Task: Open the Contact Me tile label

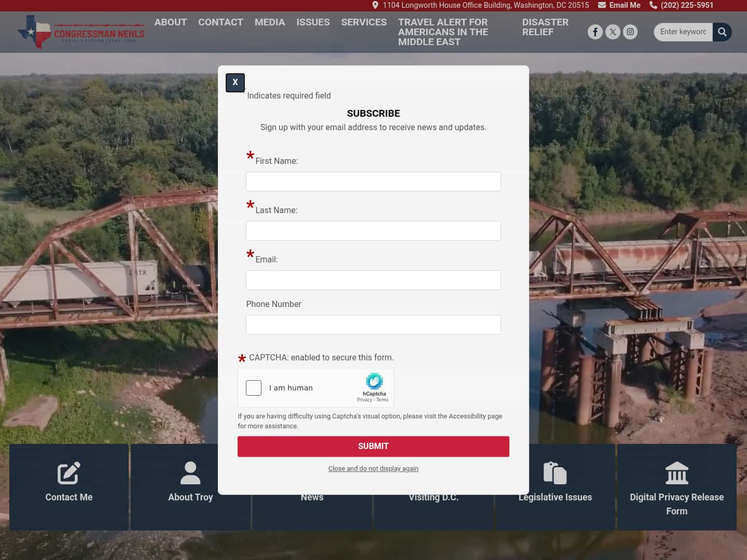Action: tap(69, 497)
